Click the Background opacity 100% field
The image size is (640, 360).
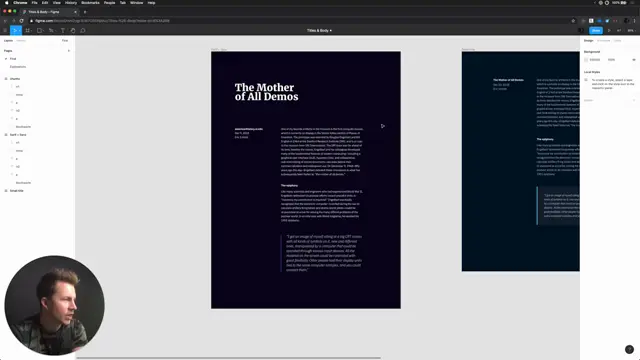tap(611, 60)
